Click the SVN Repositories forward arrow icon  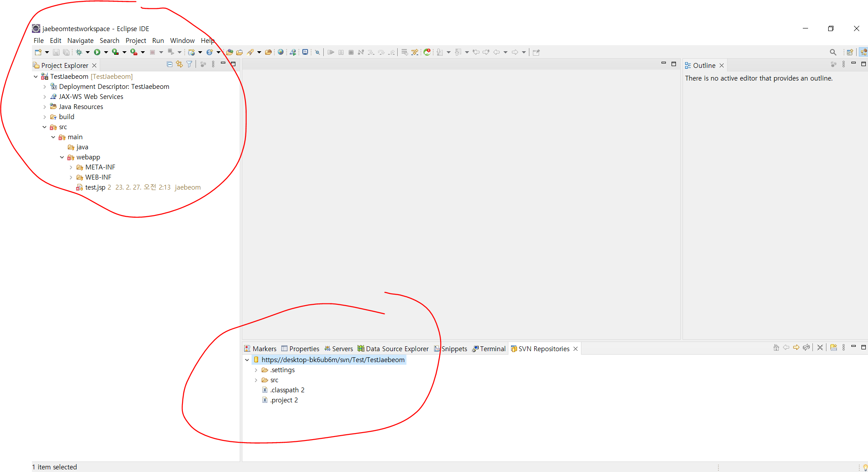pos(796,348)
